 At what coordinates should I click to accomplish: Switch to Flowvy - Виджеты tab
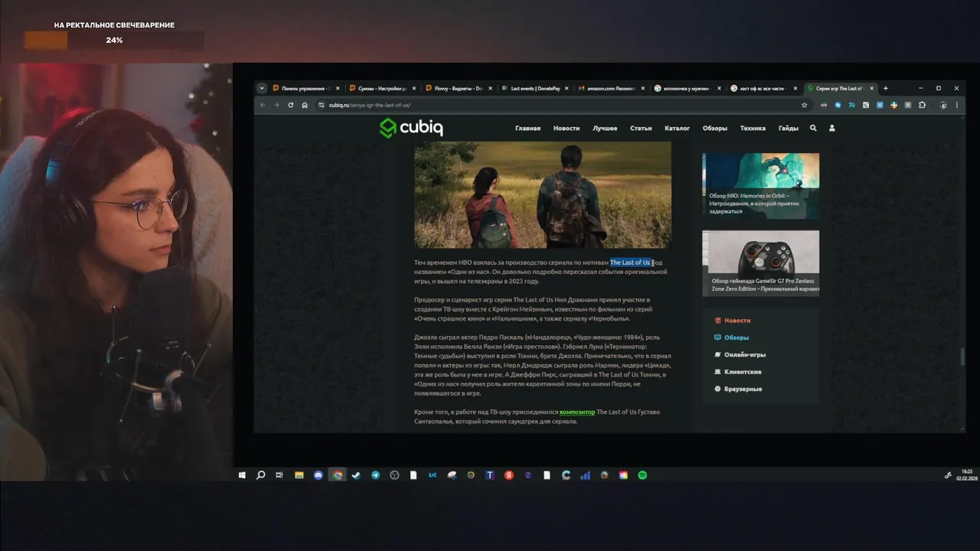click(459, 88)
